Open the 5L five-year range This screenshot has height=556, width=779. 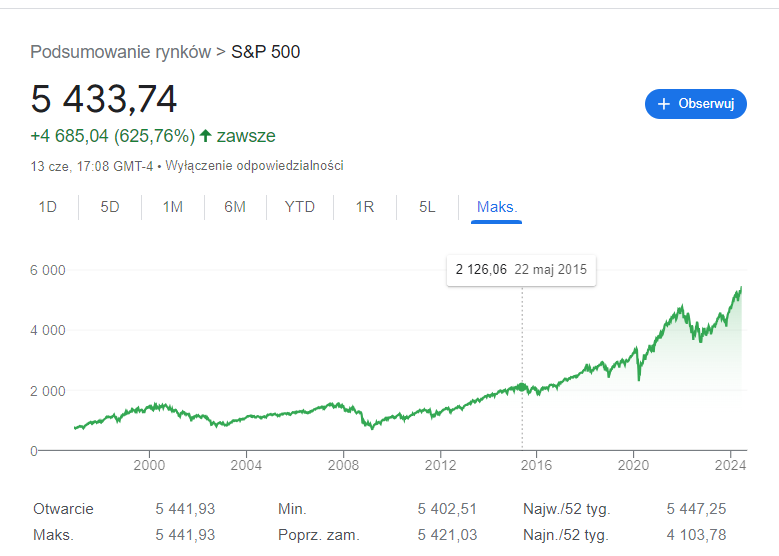click(x=427, y=207)
